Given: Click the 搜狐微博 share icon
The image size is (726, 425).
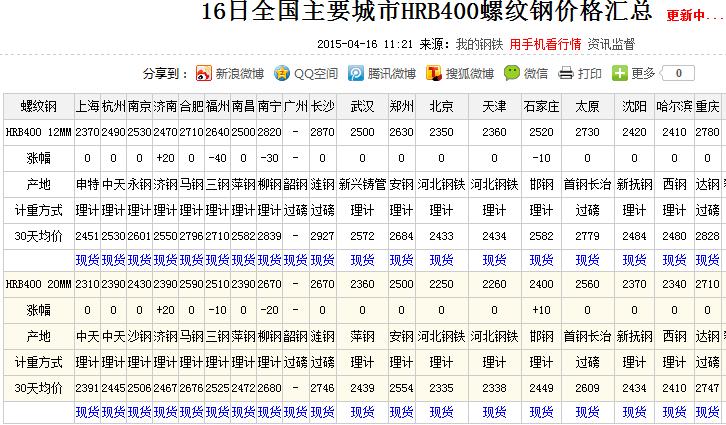Looking at the screenshot, I should click(433, 73).
